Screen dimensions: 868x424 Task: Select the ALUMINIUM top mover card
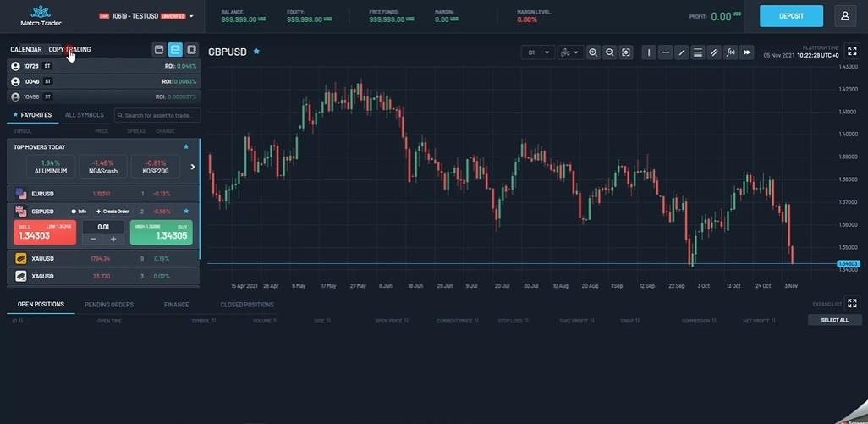tap(51, 167)
